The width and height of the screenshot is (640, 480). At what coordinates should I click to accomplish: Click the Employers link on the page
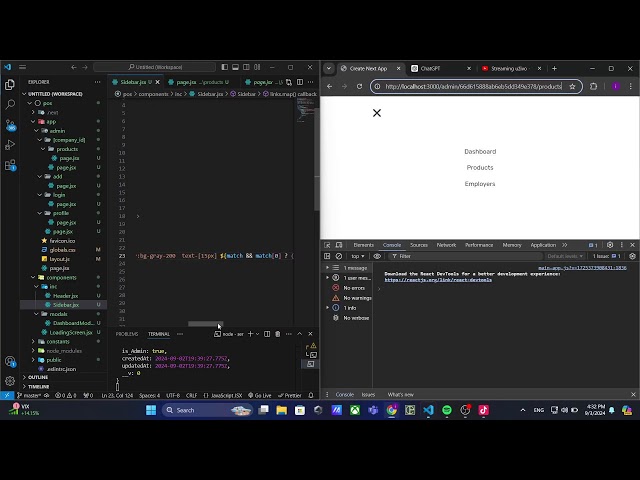480,184
